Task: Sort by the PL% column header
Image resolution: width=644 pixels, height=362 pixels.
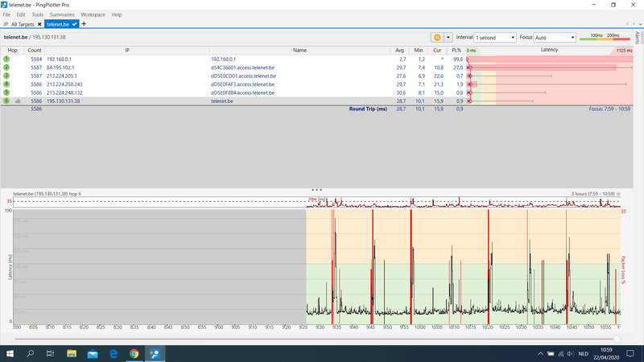Action: point(457,50)
